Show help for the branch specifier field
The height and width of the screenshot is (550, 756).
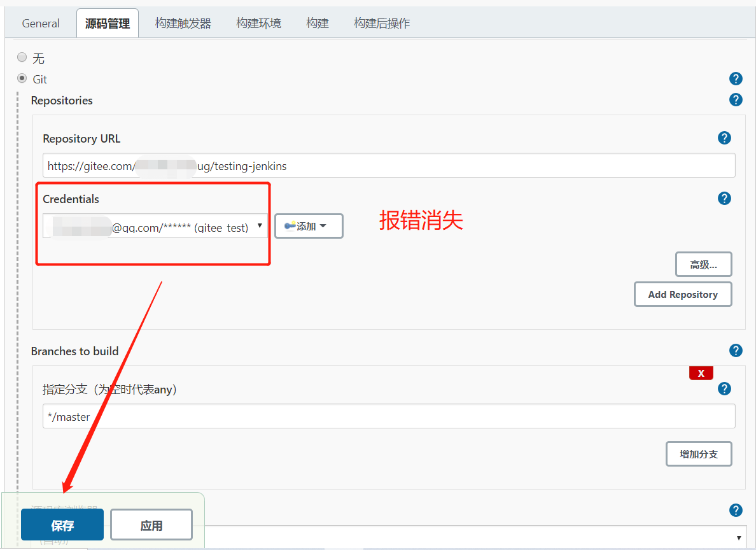[724, 389]
